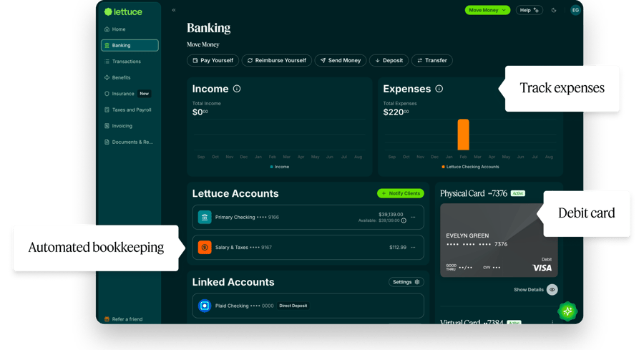This screenshot has width=644, height=350.
Task: Toggle Lettuce Checking Accounts legend
Action: (470, 167)
